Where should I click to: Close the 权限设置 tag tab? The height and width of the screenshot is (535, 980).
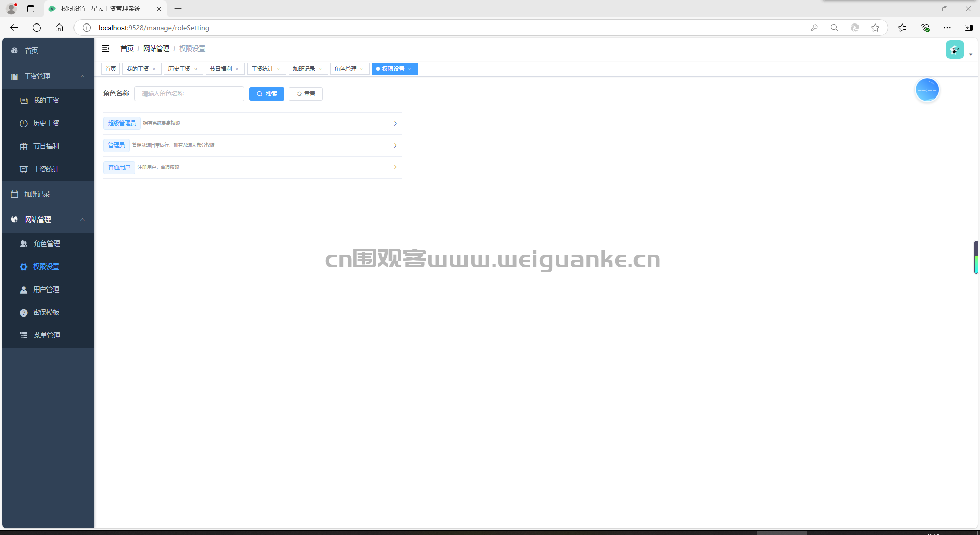coord(410,69)
